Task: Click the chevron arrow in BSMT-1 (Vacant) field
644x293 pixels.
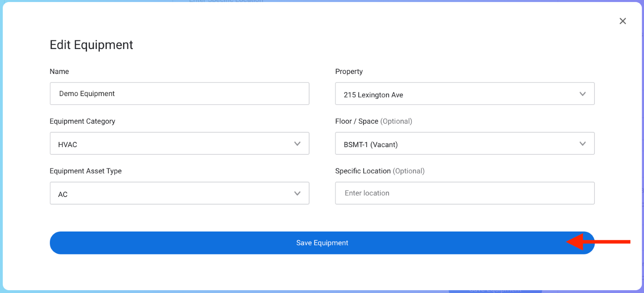Action: tap(582, 143)
